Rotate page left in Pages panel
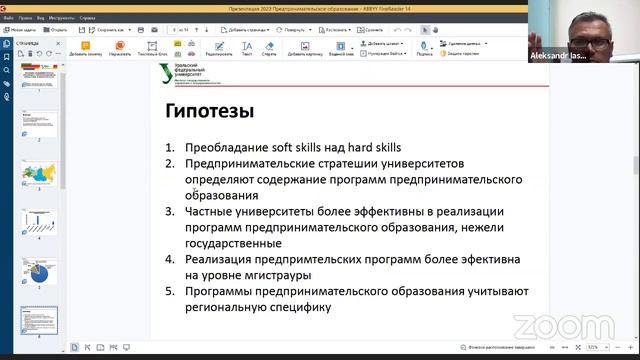 pos(39,53)
